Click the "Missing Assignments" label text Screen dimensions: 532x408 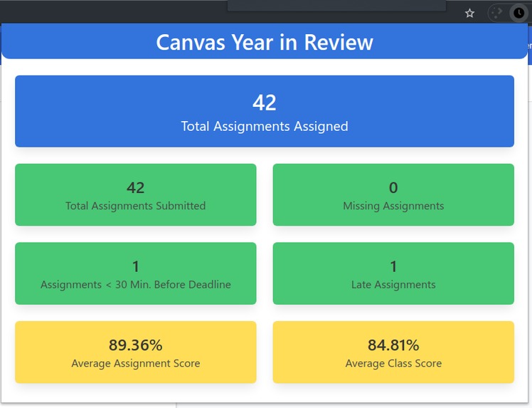[x=393, y=206]
